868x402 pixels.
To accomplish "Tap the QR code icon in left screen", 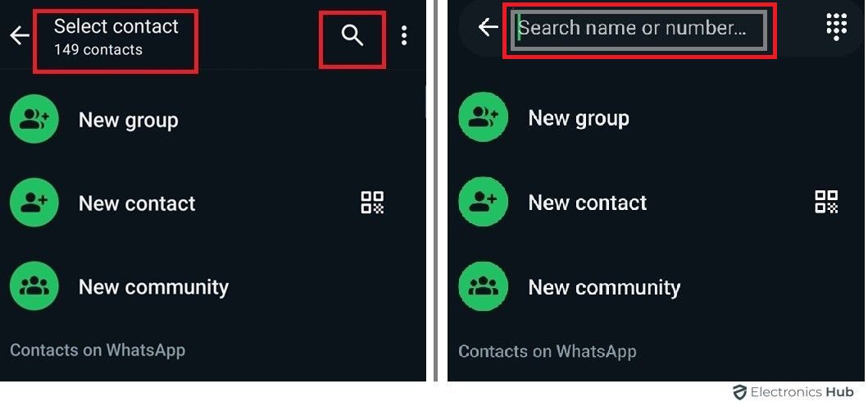I will click(373, 203).
